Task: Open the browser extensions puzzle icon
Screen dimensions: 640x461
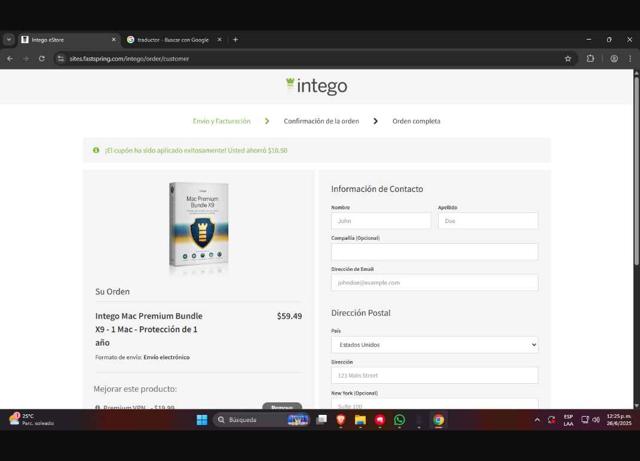Action: click(590, 58)
